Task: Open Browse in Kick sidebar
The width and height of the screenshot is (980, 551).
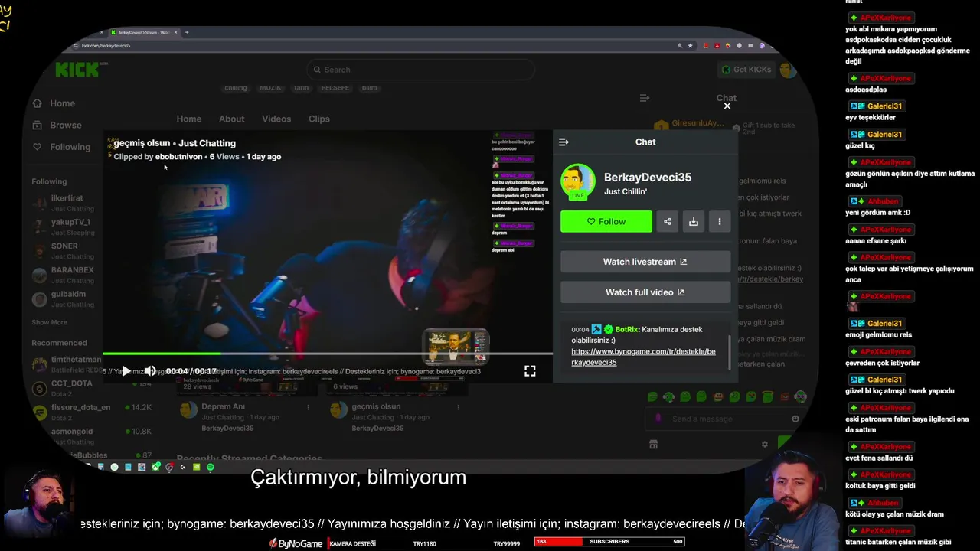Action: pos(57,125)
